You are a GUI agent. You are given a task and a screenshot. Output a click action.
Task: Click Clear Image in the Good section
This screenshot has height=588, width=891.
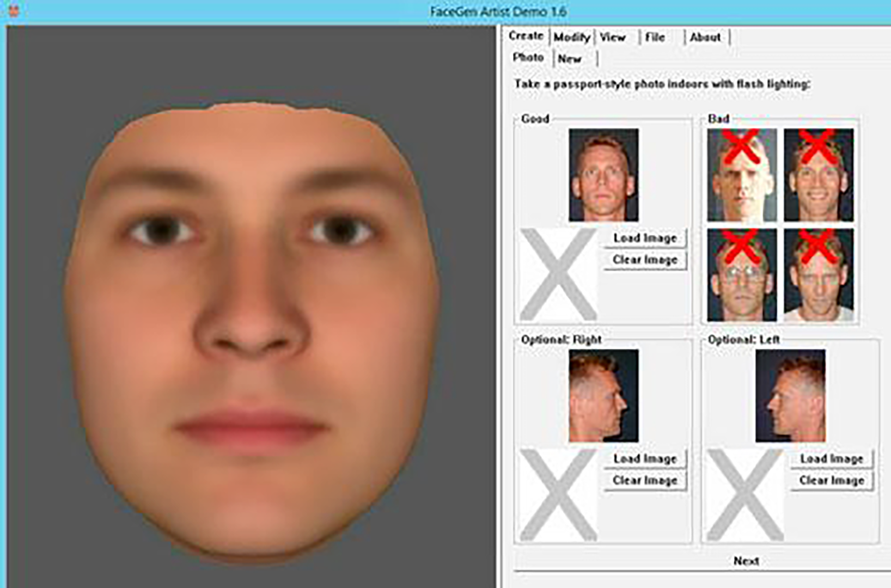(644, 259)
